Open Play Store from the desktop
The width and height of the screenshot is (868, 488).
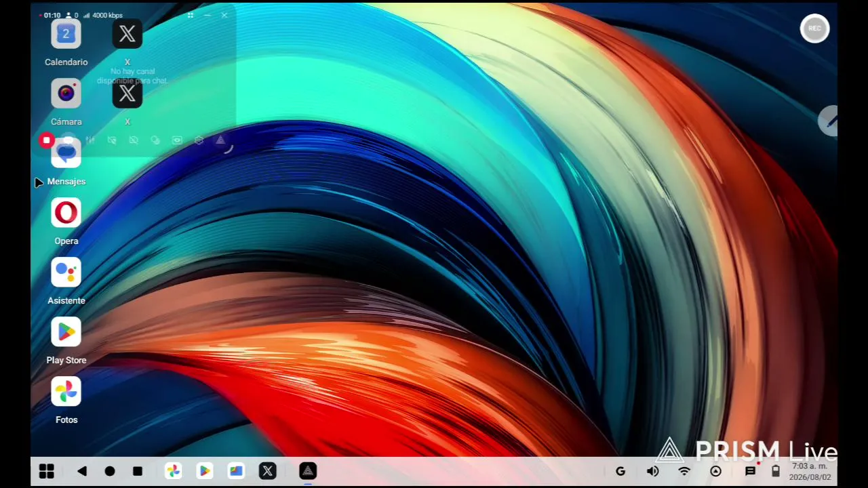[x=66, y=332]
